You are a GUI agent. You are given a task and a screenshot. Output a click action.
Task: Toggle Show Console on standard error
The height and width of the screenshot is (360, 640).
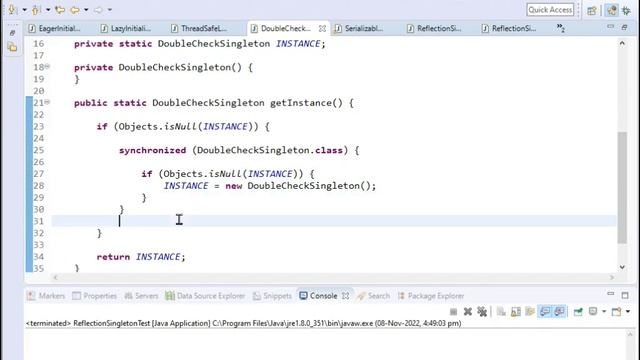(560, 312)
